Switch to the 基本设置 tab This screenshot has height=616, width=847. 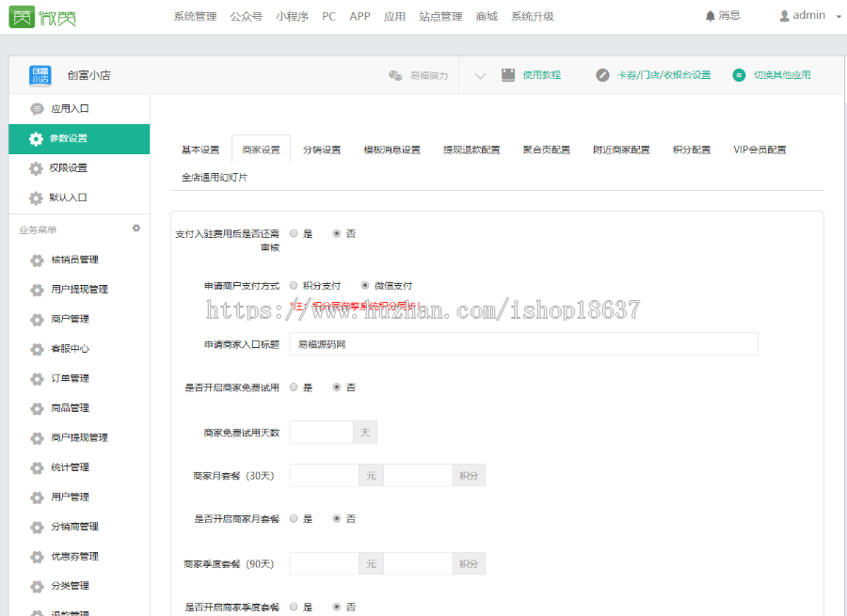click(x=200, y=150)
